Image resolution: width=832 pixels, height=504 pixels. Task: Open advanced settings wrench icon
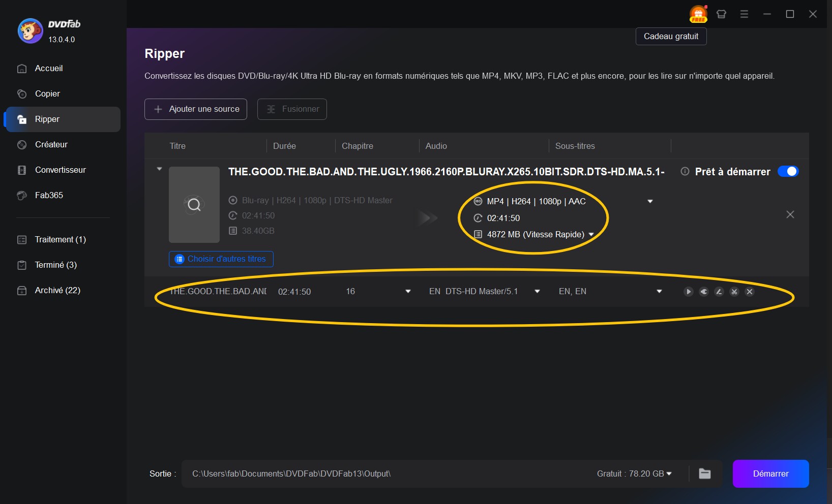704,292
